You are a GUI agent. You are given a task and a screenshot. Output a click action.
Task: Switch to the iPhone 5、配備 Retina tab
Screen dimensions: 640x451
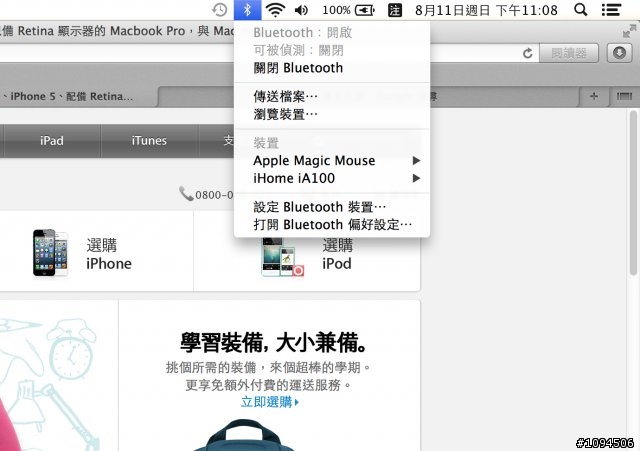click(78, 97)
